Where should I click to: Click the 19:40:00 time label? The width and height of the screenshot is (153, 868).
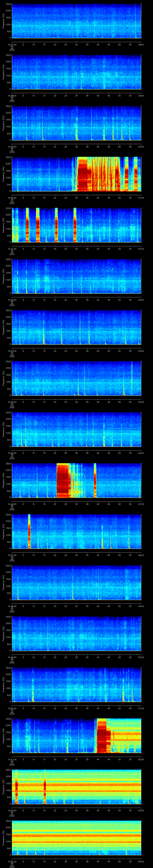[x=12, y=197]
